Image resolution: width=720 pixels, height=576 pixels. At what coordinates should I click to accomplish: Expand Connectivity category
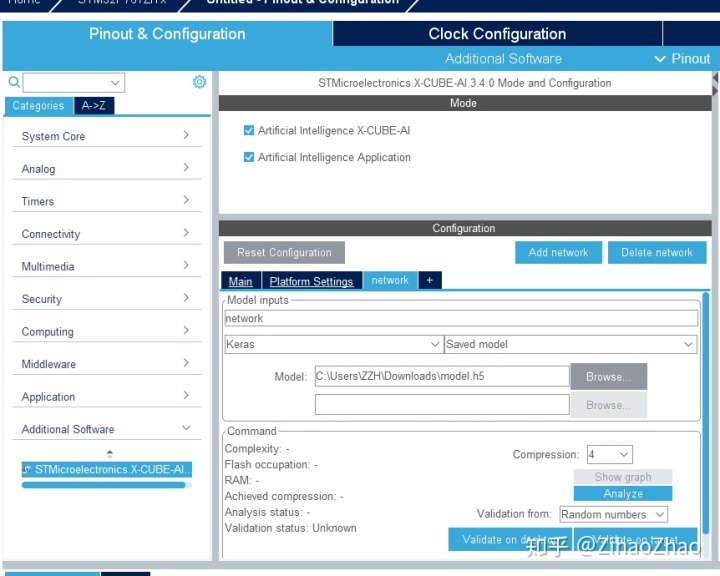click(x=107, y=234)
